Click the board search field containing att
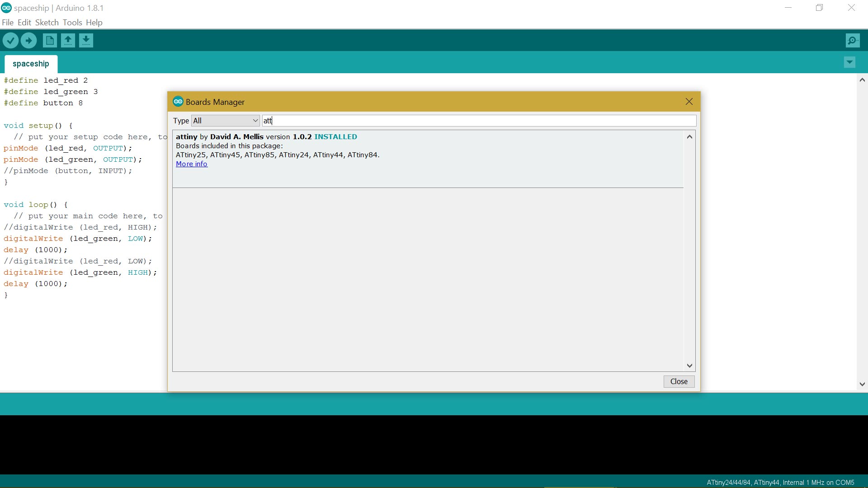Image resolution: width=868 pixels, height=488 pixels. click(x=479, y=121)
